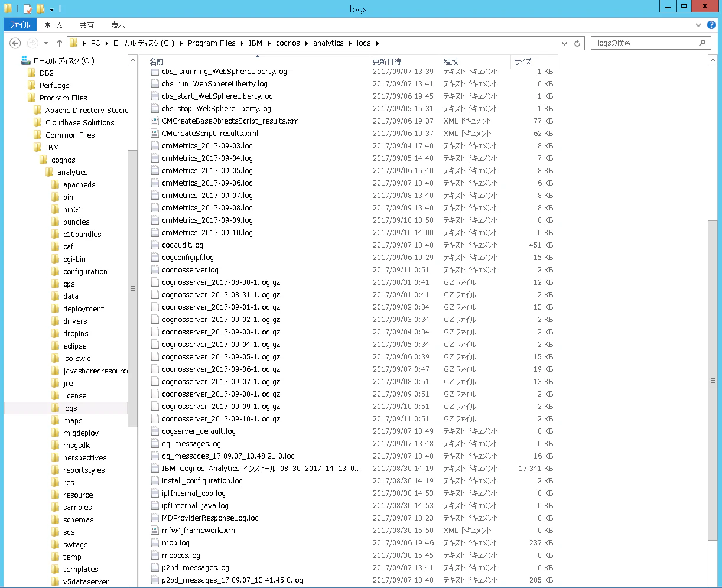Sort files by the サイズ column header
722x588 pixels.
coord(534,61)
